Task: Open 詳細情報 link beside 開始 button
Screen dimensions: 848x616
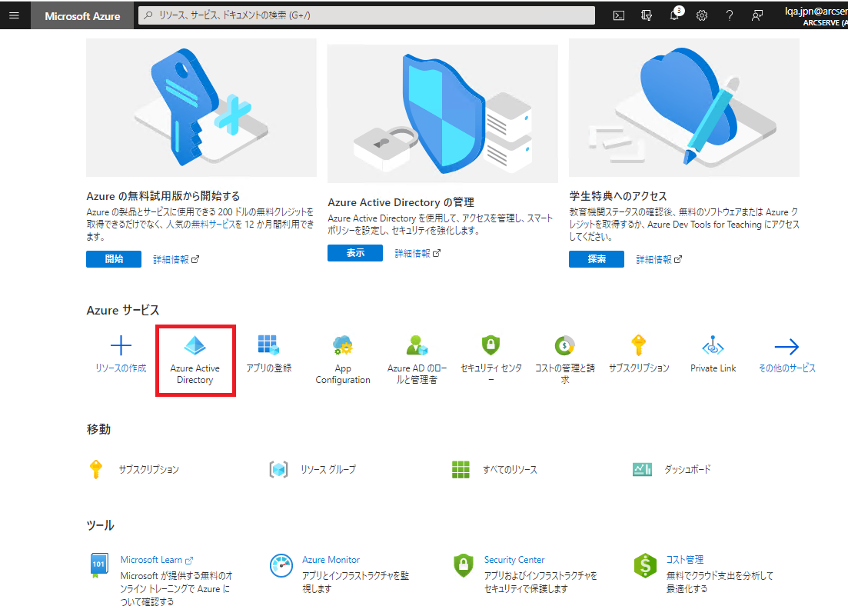Action: point(176,260)
